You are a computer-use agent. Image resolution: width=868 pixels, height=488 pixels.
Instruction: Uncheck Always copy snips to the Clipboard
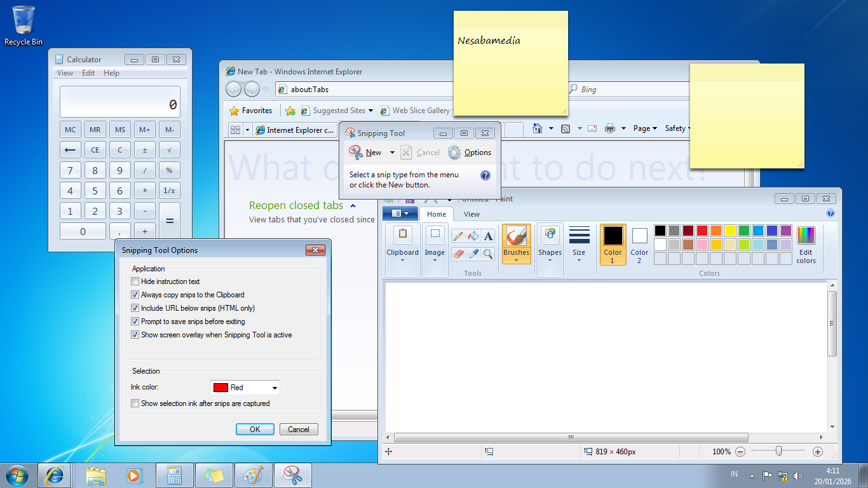[x=135, y=295]
